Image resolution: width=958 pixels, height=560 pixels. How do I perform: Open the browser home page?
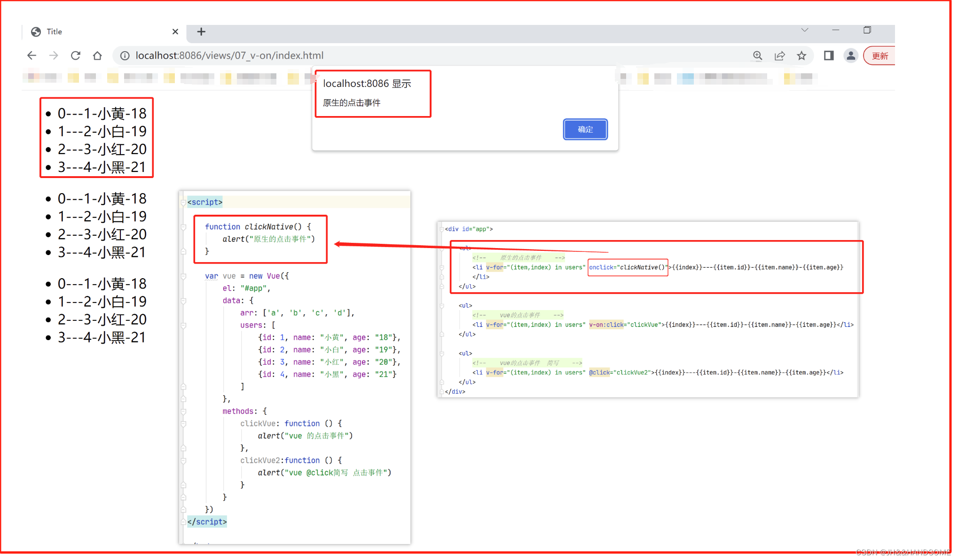tap(97, 55)
